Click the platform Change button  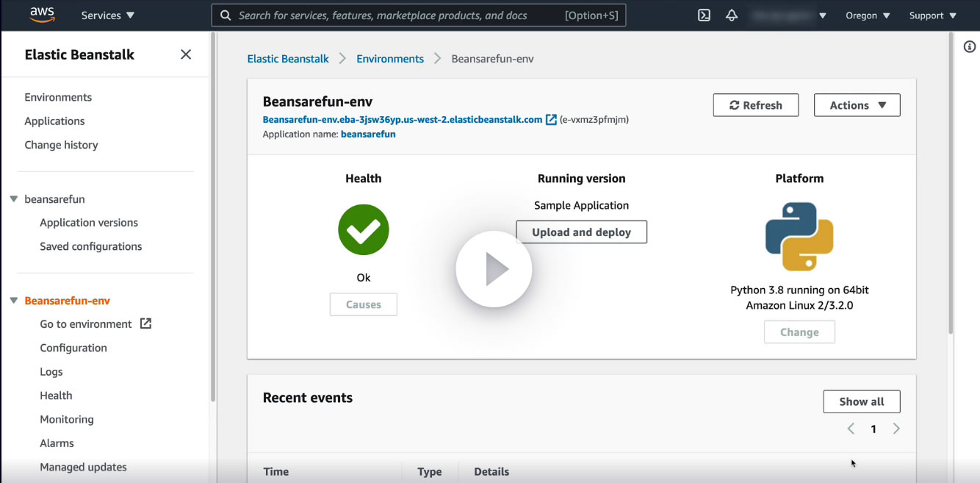point(799,332)
